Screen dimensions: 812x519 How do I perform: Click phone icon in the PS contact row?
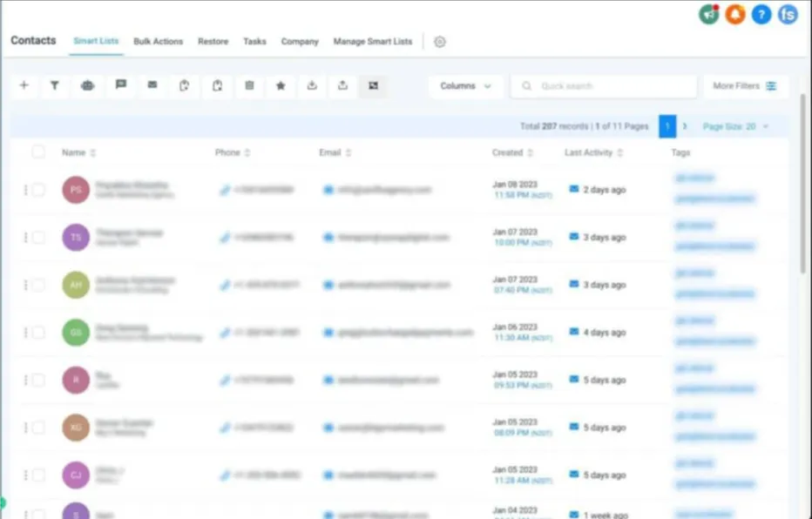pyautogui.click(x=225, y=190)
